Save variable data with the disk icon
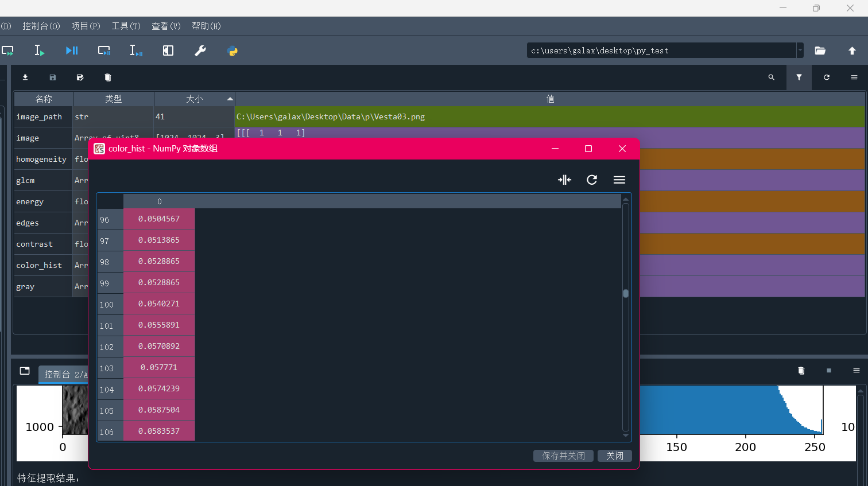The height and width of the screenshot is (486, 868). tap(53, 77)
